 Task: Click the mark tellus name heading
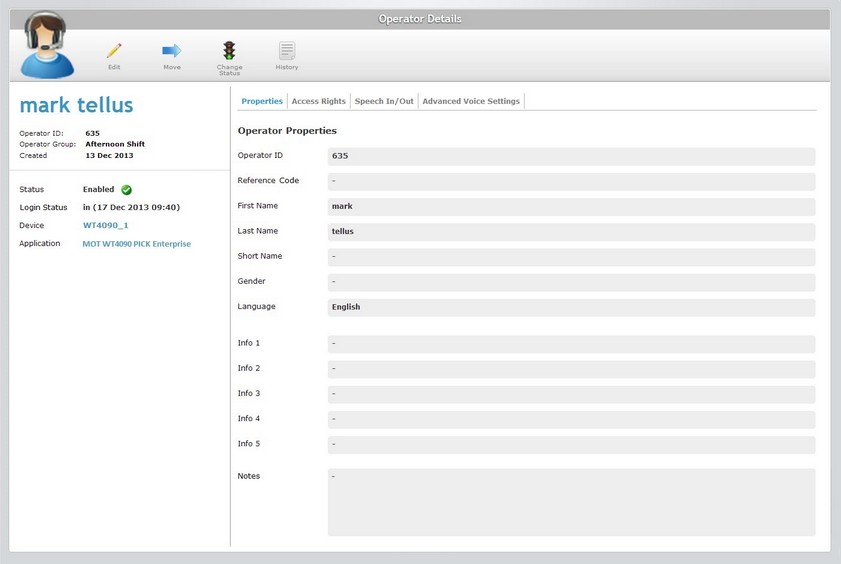coord(76,105)
